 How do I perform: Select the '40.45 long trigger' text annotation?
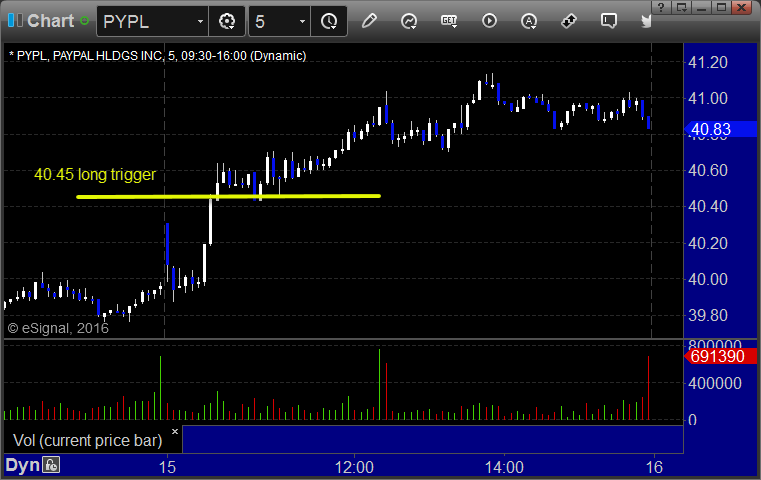click(95, 174)
